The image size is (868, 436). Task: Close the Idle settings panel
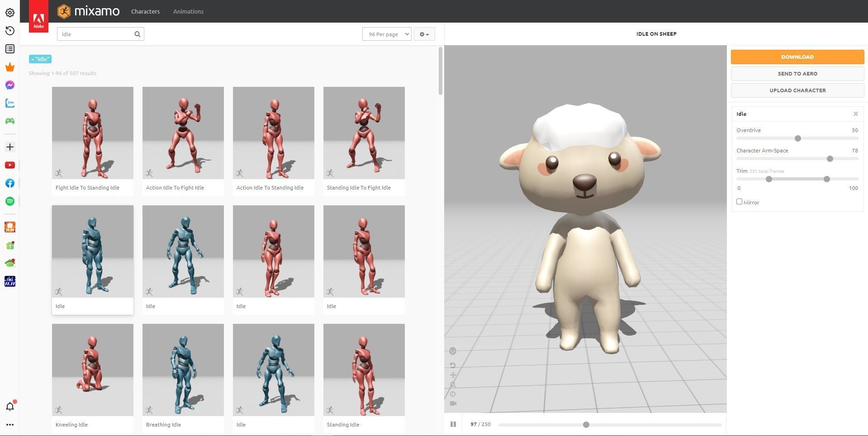[x=856, y=114]
